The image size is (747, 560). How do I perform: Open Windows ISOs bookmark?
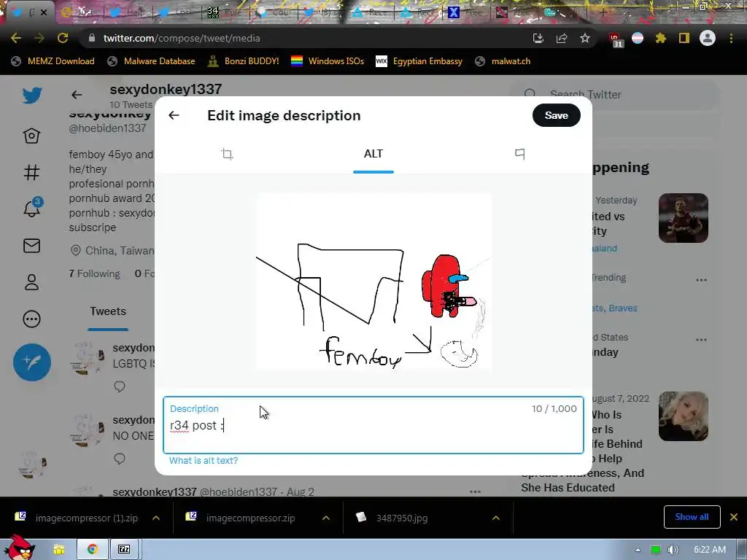(328, 61)
